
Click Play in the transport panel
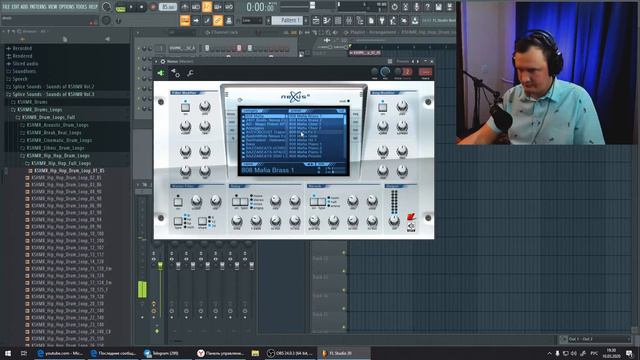tap(131, 7)
